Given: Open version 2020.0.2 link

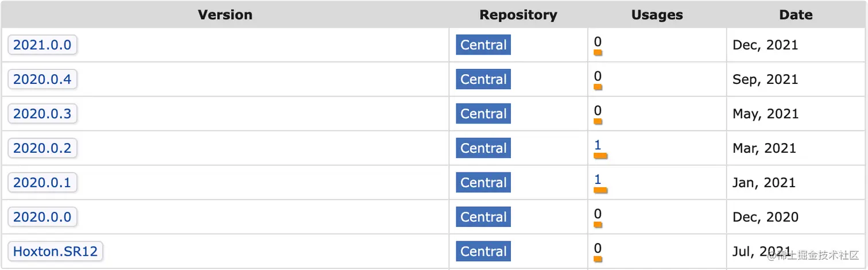Looking at the screenshot, I should tap(42, 148).
